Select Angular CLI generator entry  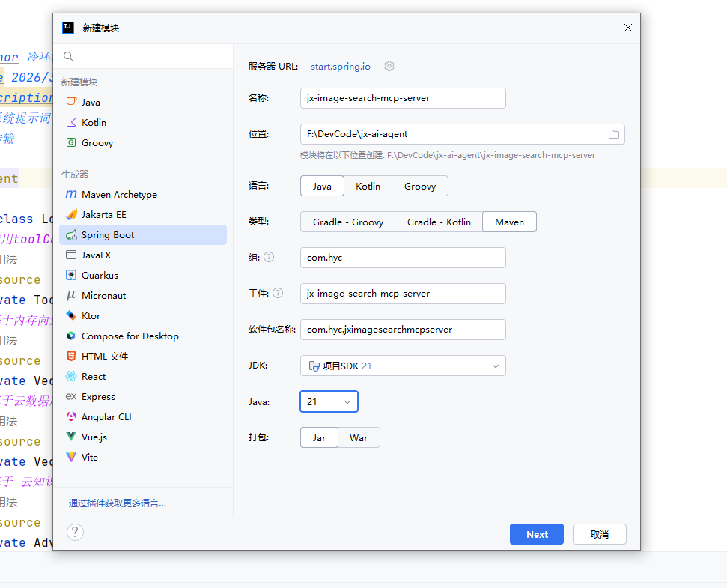tap(143, 417)
